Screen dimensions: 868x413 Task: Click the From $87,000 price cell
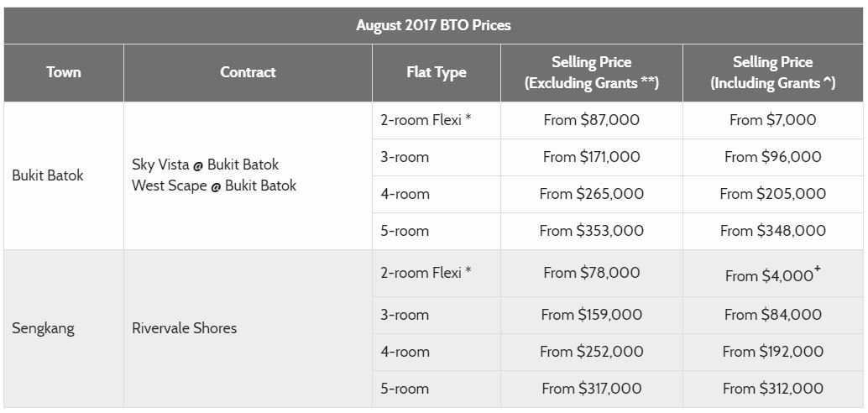click(x=591, y=120)
